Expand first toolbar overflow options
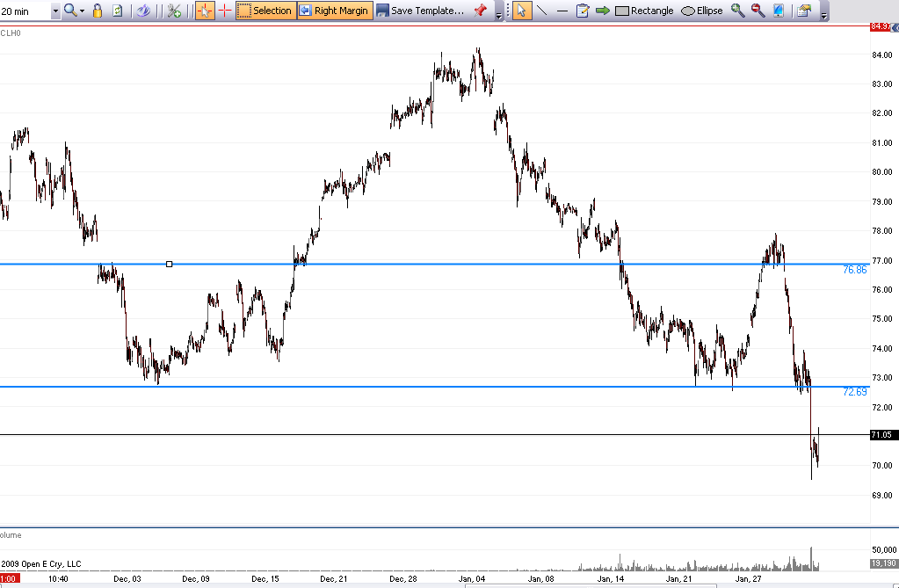This screenshot has width=899, height=588. point(499,14)
